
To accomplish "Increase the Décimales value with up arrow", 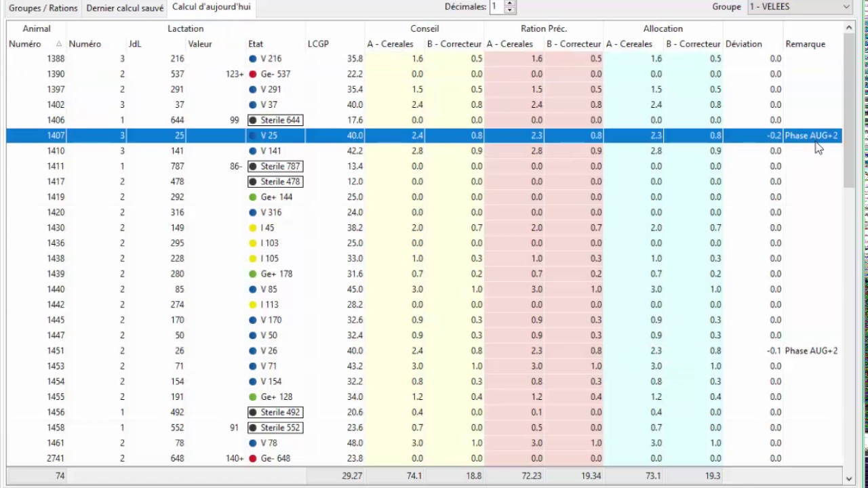I will coord(510,3).
